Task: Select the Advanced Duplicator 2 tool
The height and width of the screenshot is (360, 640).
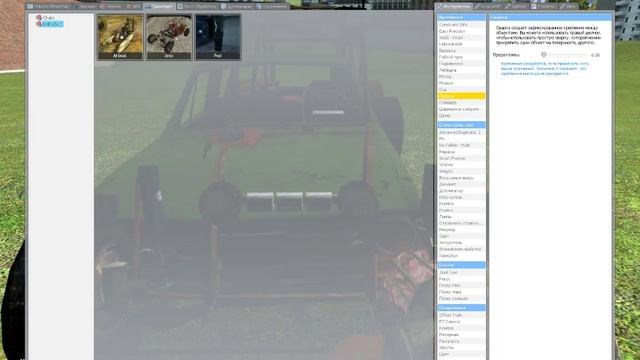Action: (461, 133)
